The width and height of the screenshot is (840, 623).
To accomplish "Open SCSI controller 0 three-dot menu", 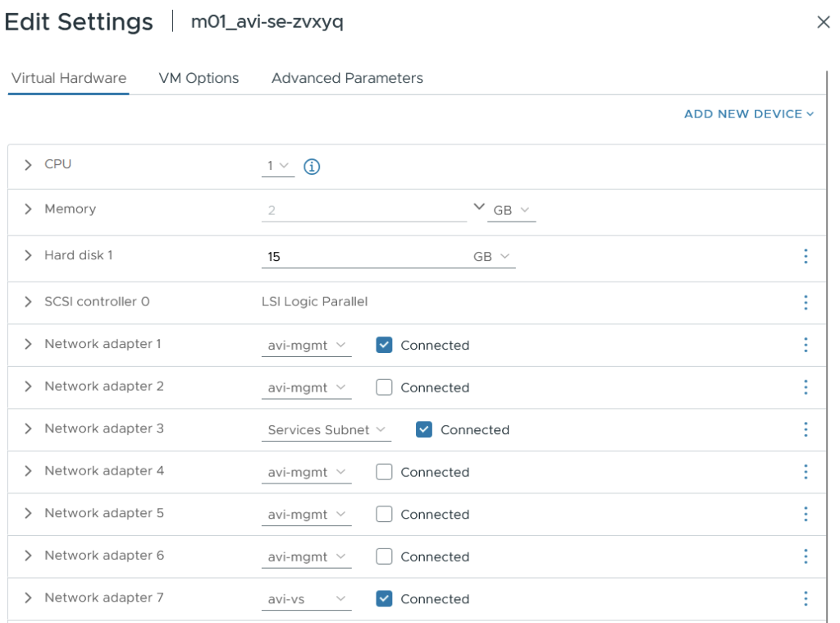I will tap(806, 302).
